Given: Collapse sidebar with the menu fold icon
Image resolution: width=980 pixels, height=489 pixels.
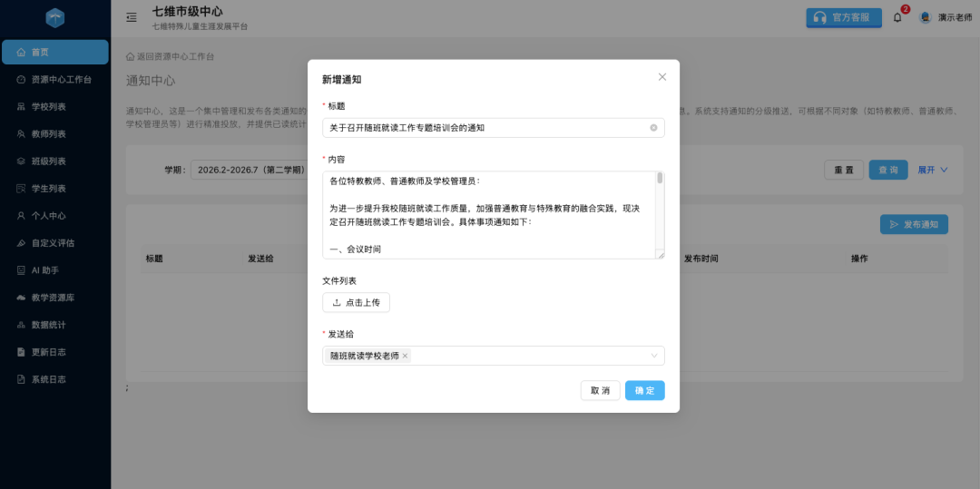Looking at the screenshot, I should coord(132,17).
